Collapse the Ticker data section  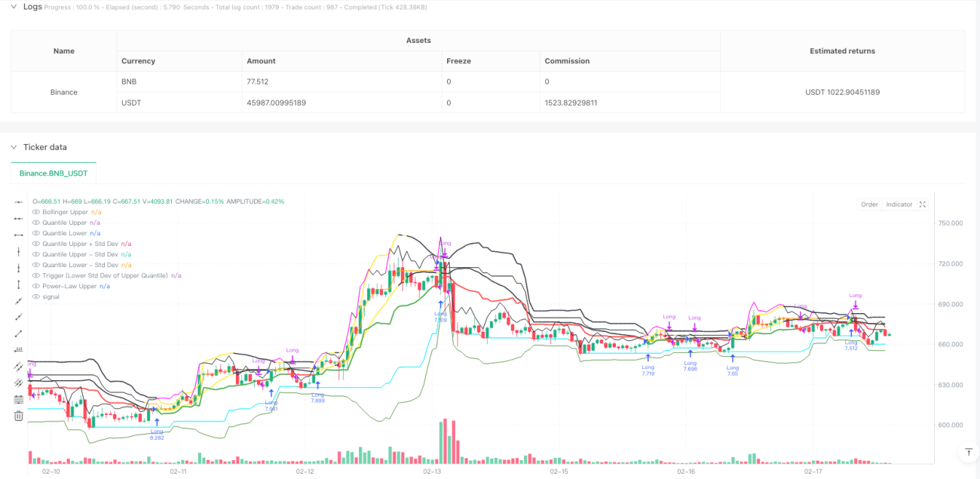(x=14, y=147)
